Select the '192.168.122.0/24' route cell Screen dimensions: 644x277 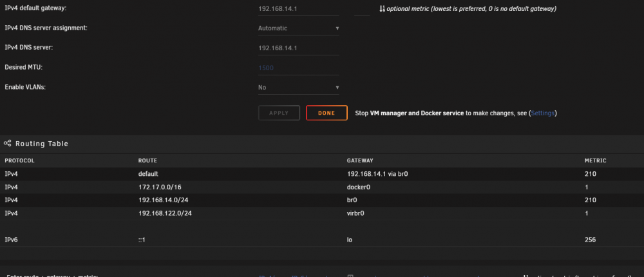(164, 213)
